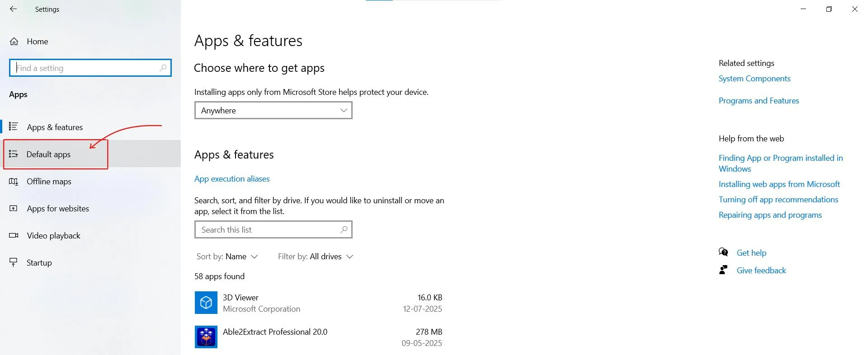This screenshot has height=355, width=868.
Task: Click the Give feedback link
Action: click(761, 271)
